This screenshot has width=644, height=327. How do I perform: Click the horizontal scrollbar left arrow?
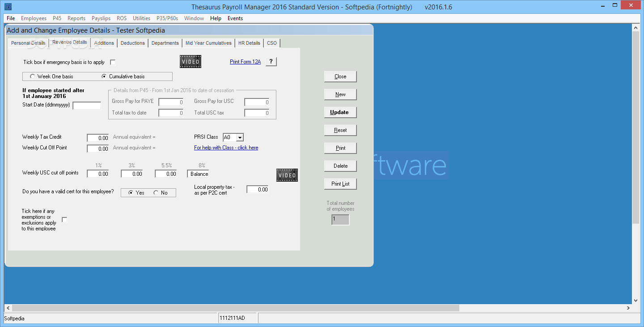pyautogui.click(x=8, y=308)
